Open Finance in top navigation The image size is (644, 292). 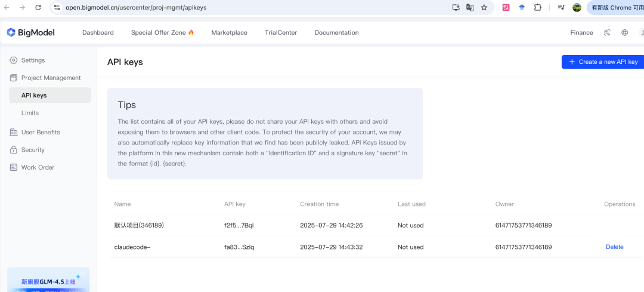coord(581,32)
